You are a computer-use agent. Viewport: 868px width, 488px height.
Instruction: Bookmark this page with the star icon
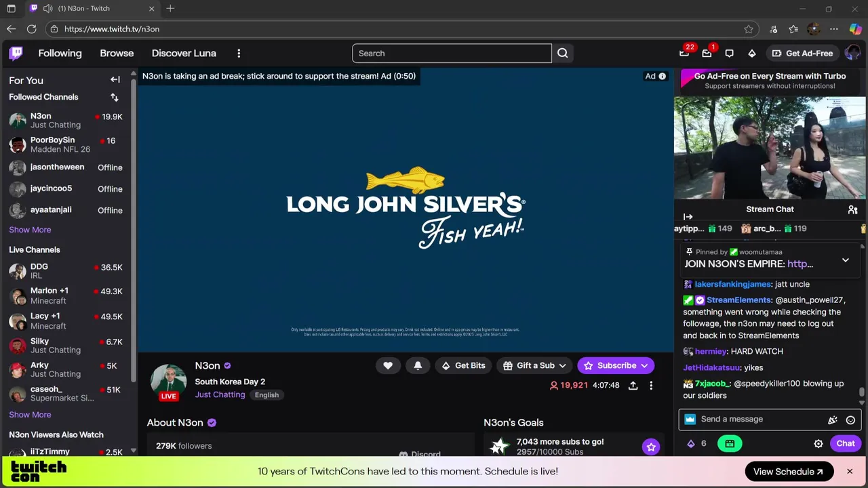tap(749, 29)
